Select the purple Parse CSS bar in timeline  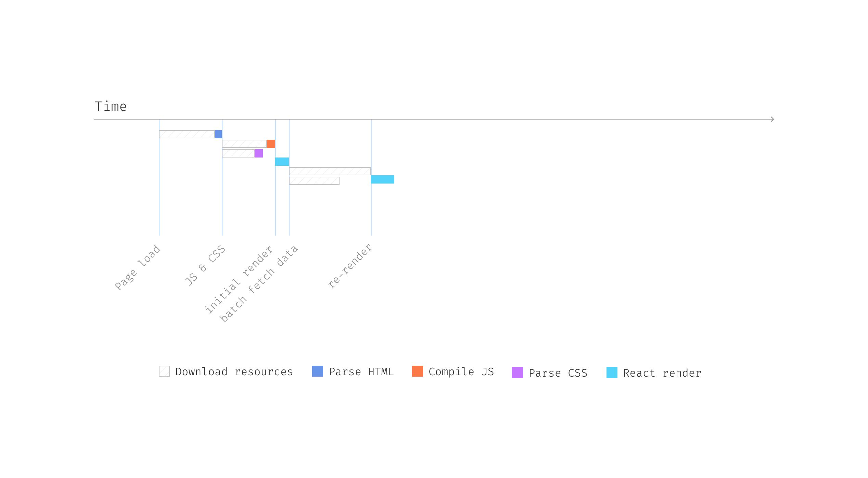coord(259,153)
